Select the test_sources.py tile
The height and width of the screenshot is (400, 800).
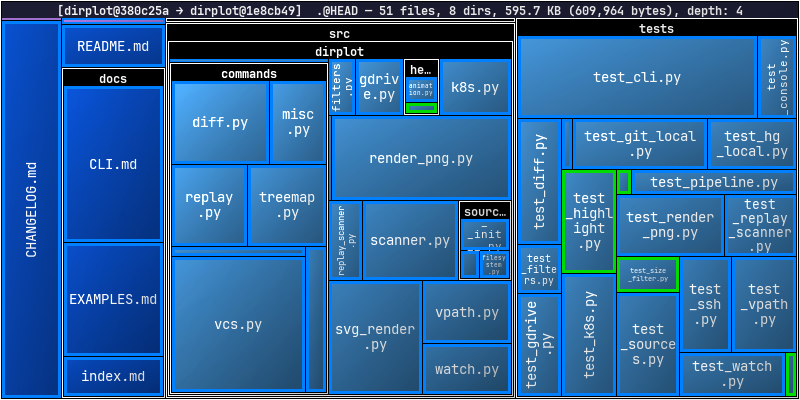648,344
